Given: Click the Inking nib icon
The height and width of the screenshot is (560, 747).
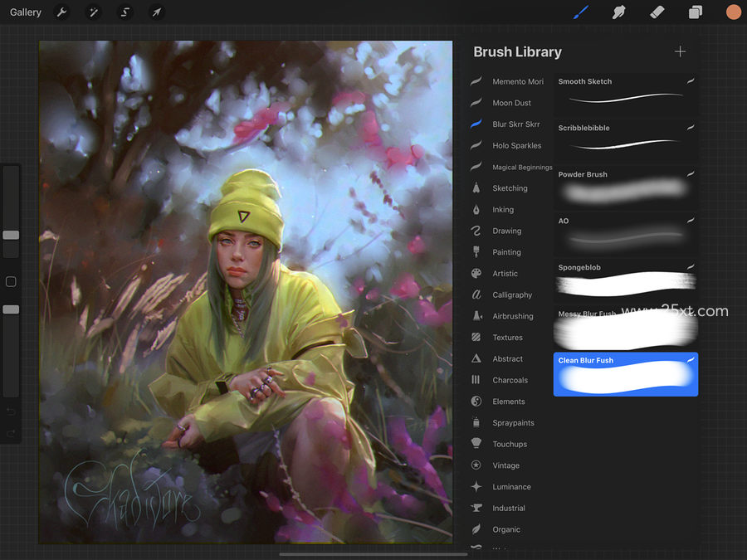Looking at the screenshot, I should coord(476,210).
